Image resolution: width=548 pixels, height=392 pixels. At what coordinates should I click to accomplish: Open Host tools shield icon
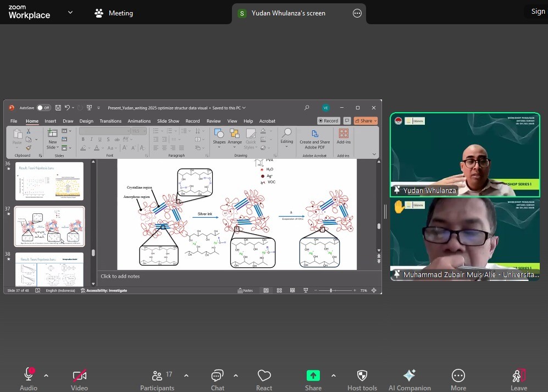coord(362,376)
